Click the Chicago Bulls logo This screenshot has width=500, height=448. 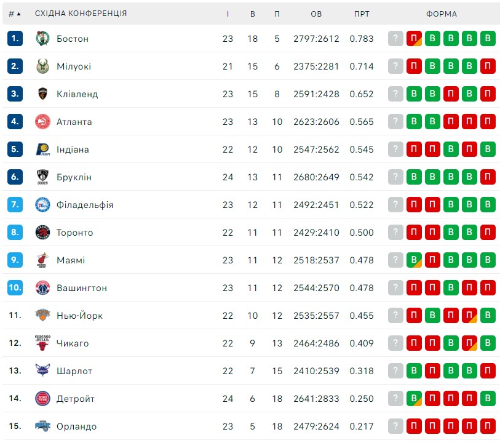coord(42,343)
